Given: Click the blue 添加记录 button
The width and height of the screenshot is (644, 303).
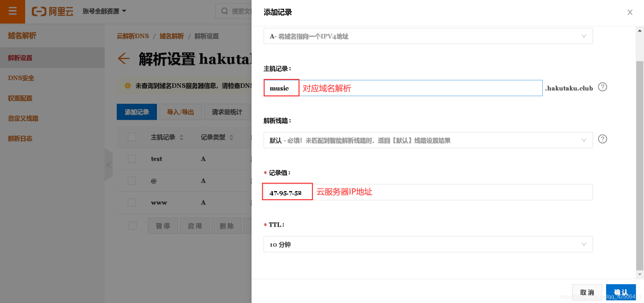Looking at the screenshot, I should pyautogui.click(x=137, y=112).
